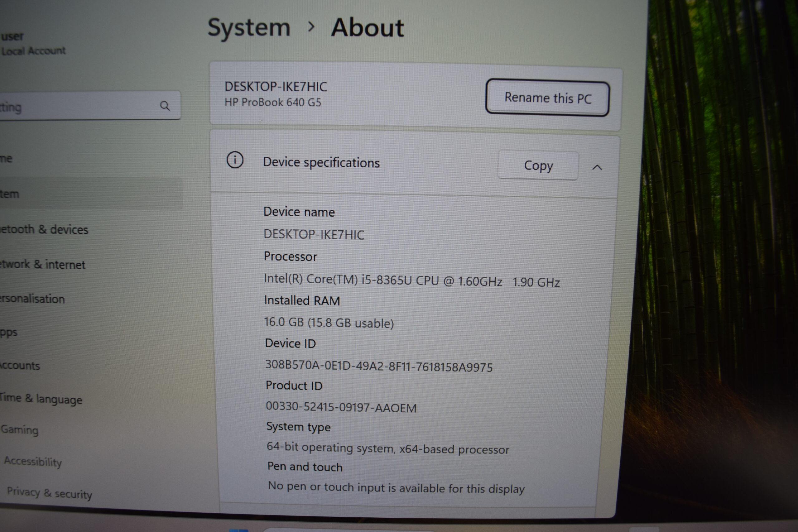Open Bluetooth & devices settings
Screen dimensions: 798x532
(x=44, y=230)
